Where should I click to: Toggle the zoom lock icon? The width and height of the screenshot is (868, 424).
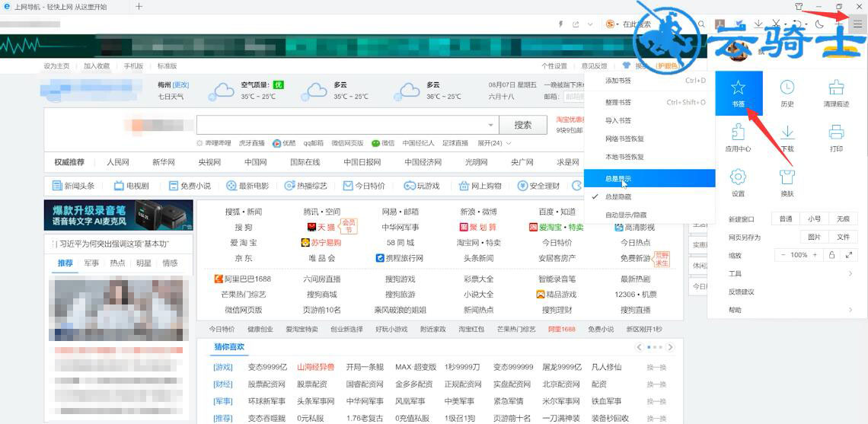click(x=831, y=255)
